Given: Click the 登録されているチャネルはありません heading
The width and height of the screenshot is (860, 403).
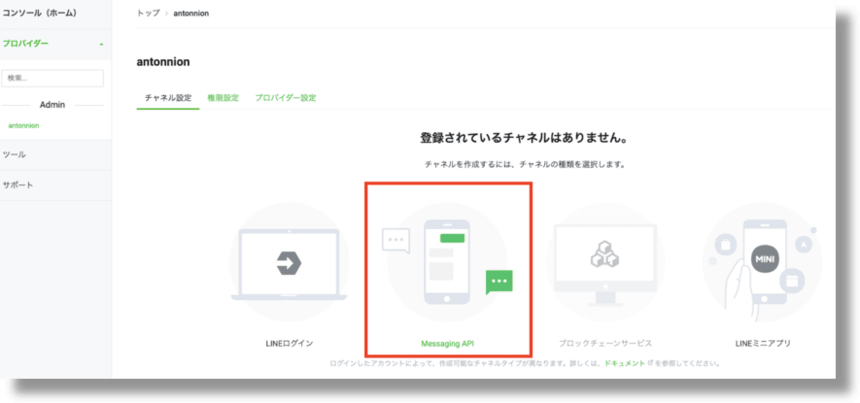Looking at the screenshot, I should tap(524, 138).
